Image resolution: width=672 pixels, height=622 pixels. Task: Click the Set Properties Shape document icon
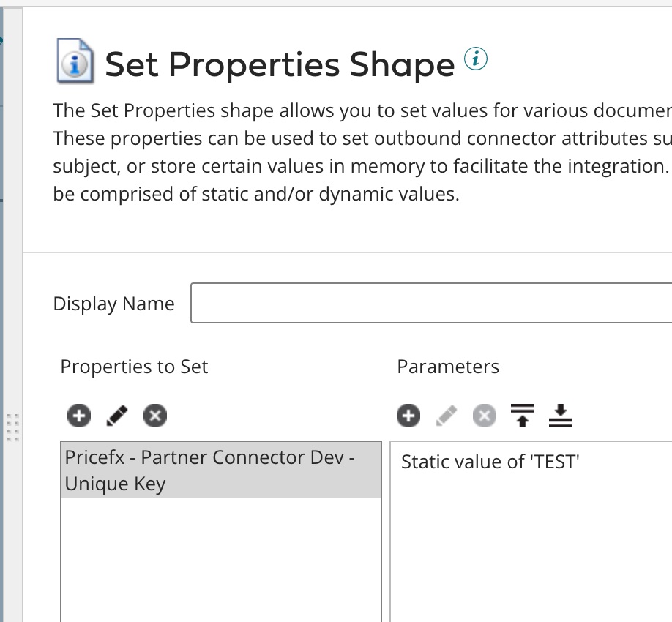pos(75,62)
